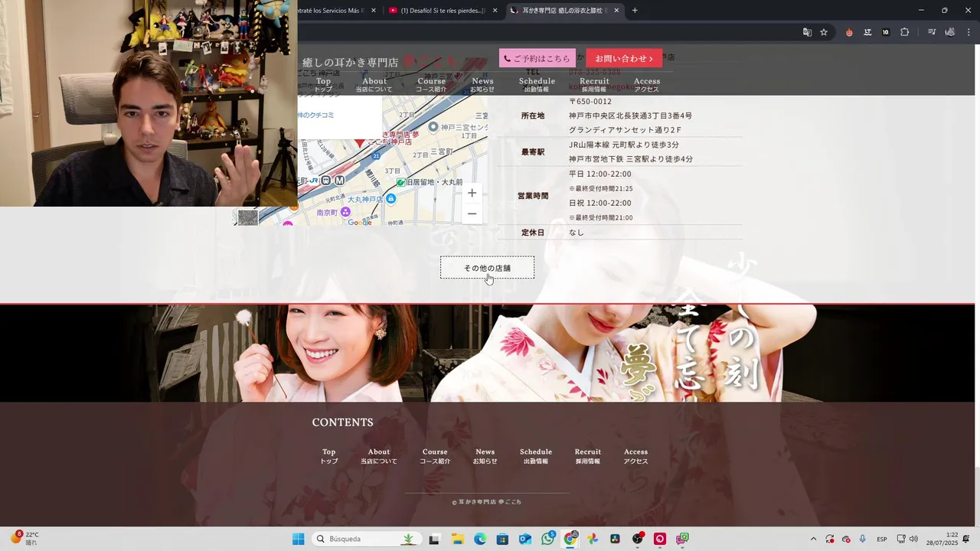The height and width of the screenshot is (551, 980).
Task: Open Task View from the taskbar
Action: (x=434, y=539)
